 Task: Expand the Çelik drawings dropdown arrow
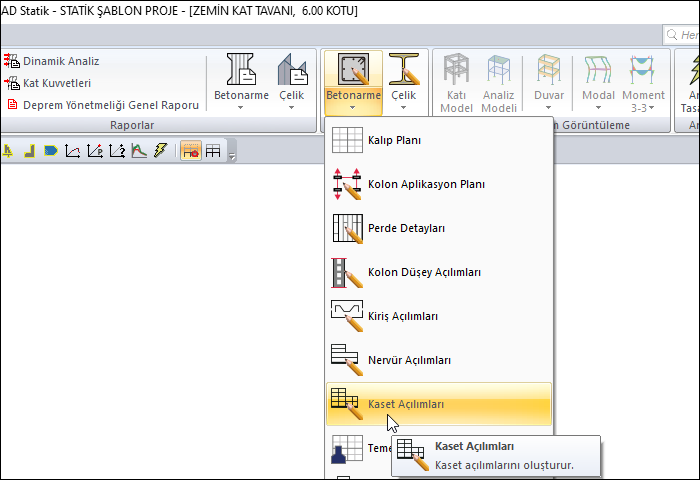404,108
